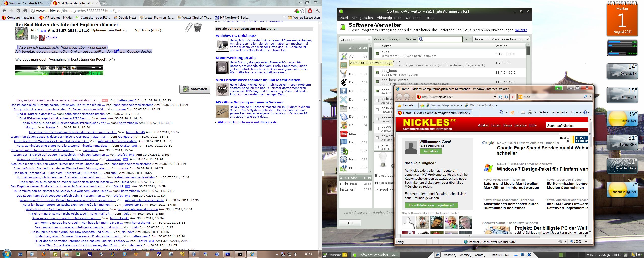Select the GNOME footprint group in YaST
The width and height of the screenshot is (644, 258).
click(x=344, y=82)
